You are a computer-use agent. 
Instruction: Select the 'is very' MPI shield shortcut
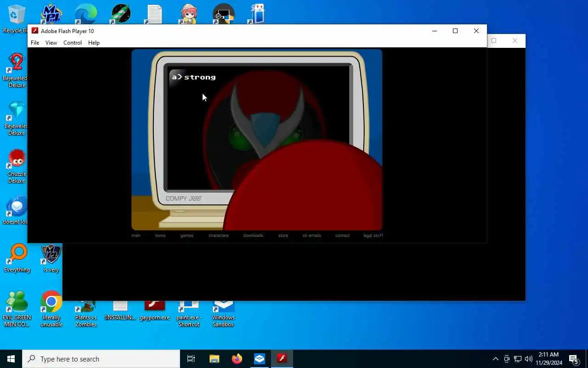click(x=51, y=259)
